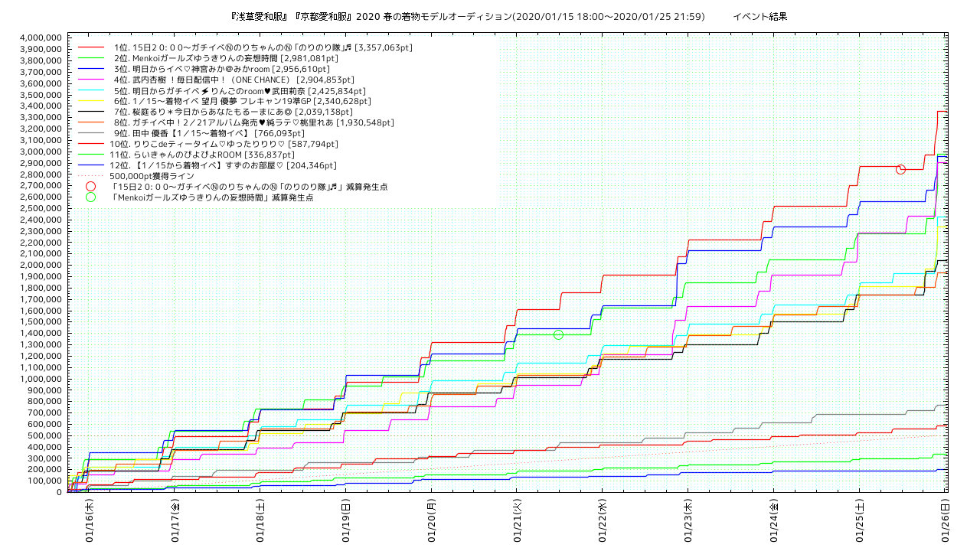This screenshot has height=551, width=980.
Task: Click the dotted 500,000pt獲得ライン legend sample
Action: coord(91,176)
